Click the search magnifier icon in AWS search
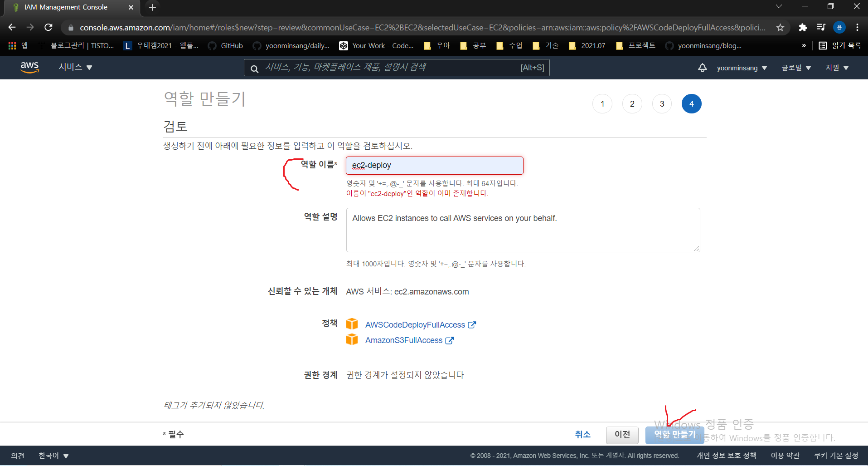Image resolution: width=868 pixels, height=466 pixels. pyautogui.click(x=255, y=69)
